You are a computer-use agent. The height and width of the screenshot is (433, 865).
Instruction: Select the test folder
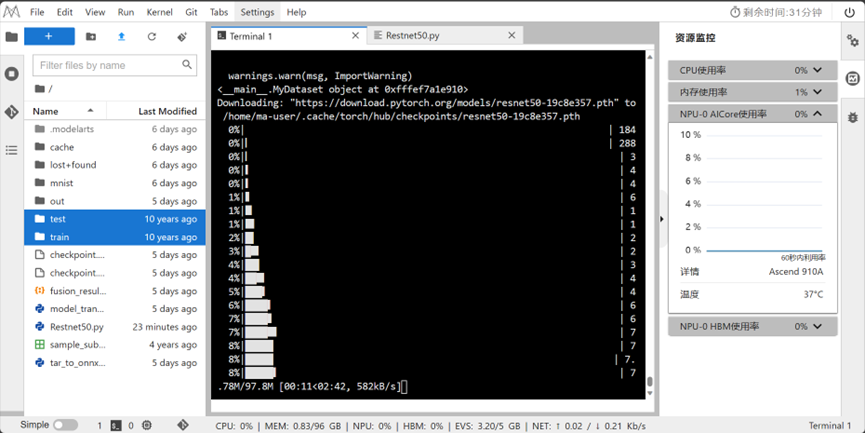click(115, 219)
